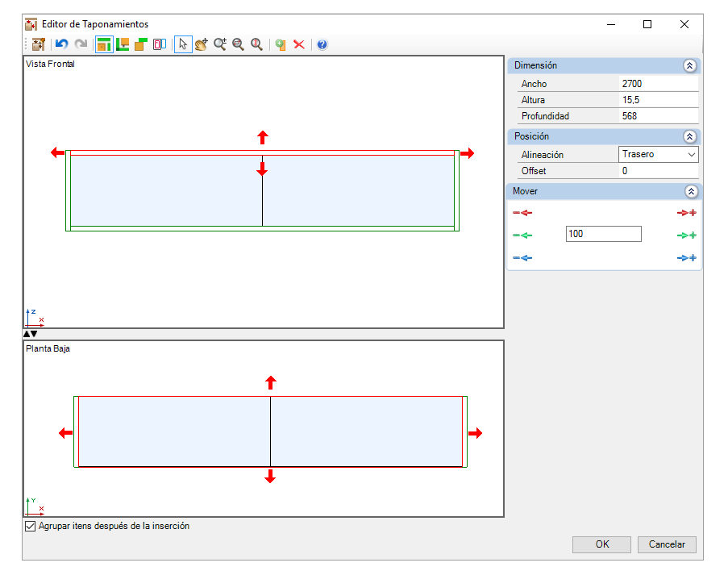Edit the Profundidad value 568
The image size is (728, 571).
click(659, 116)
